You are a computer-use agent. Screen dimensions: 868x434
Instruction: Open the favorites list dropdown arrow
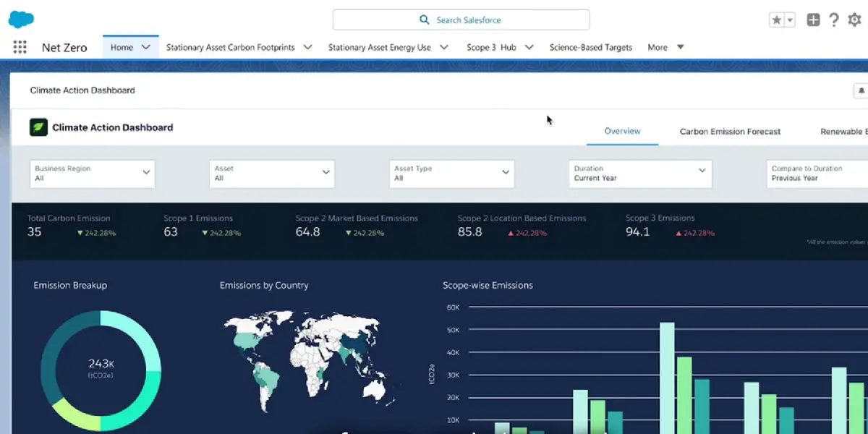click(790, 20)
